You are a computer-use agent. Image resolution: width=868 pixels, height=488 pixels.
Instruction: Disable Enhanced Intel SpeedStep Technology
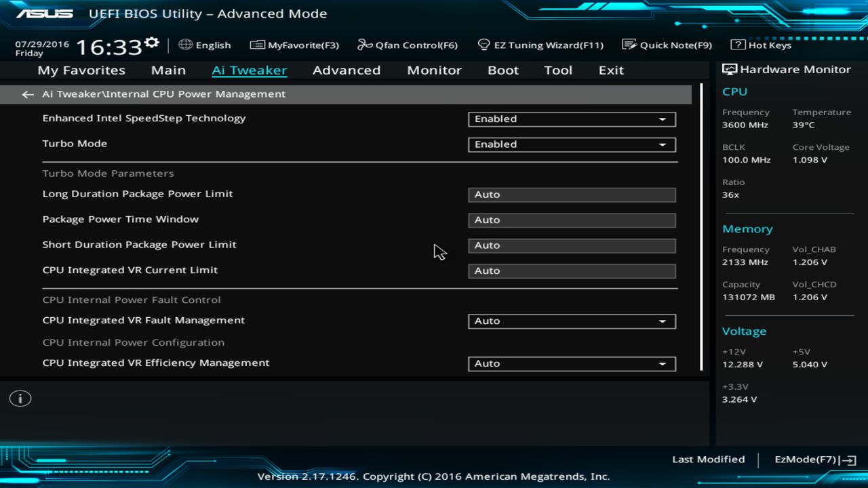pyautogui.click(x=571, y=119)
